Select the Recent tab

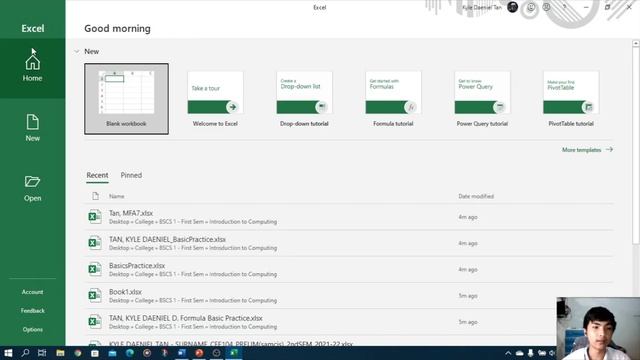pyautogui.click(x=97, y=175)
